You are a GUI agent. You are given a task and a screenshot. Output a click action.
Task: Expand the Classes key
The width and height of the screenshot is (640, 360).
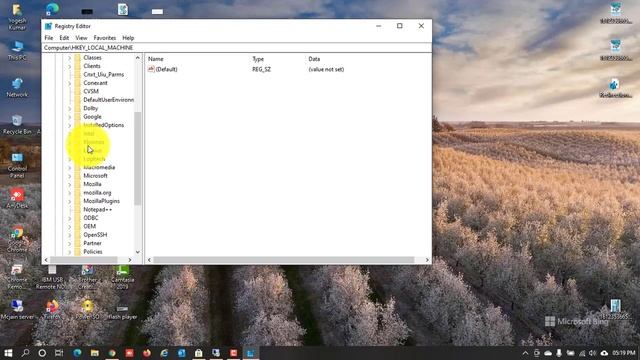69,58
